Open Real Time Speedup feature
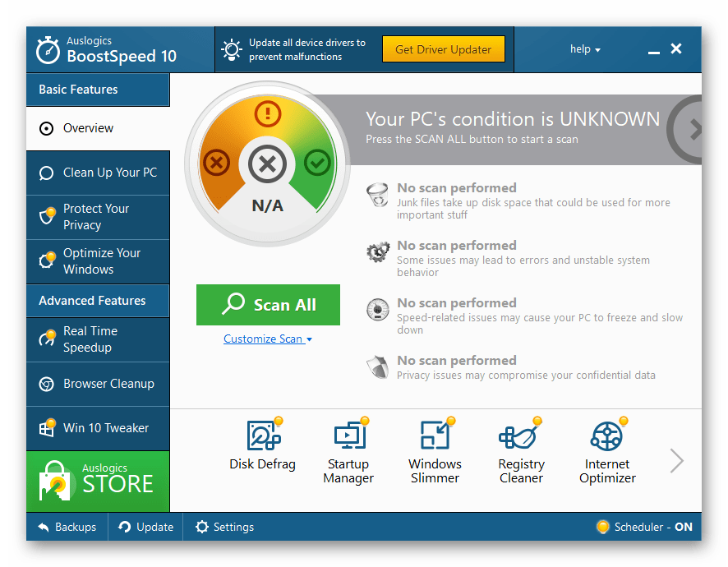Image resolution: width=728 pixels, height=567 pixels. click(98, 339)
